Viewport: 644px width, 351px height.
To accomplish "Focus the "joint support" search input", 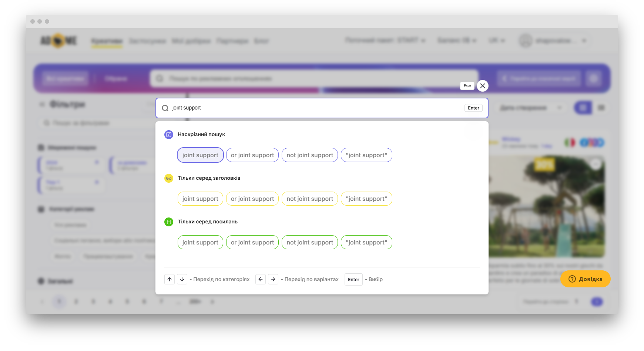I will (315, 108).
